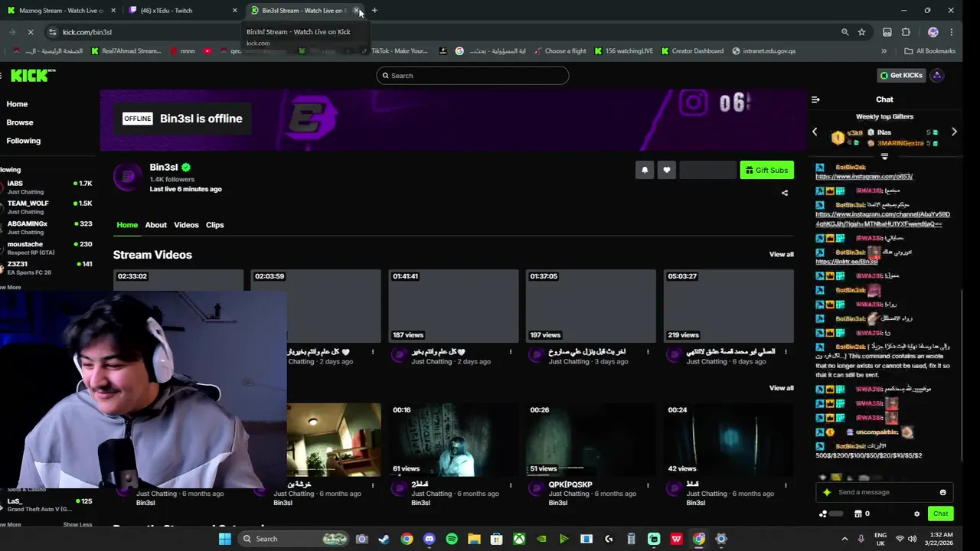Click Gift Subs button
This screenshot has height=551, width=980.
767,170
